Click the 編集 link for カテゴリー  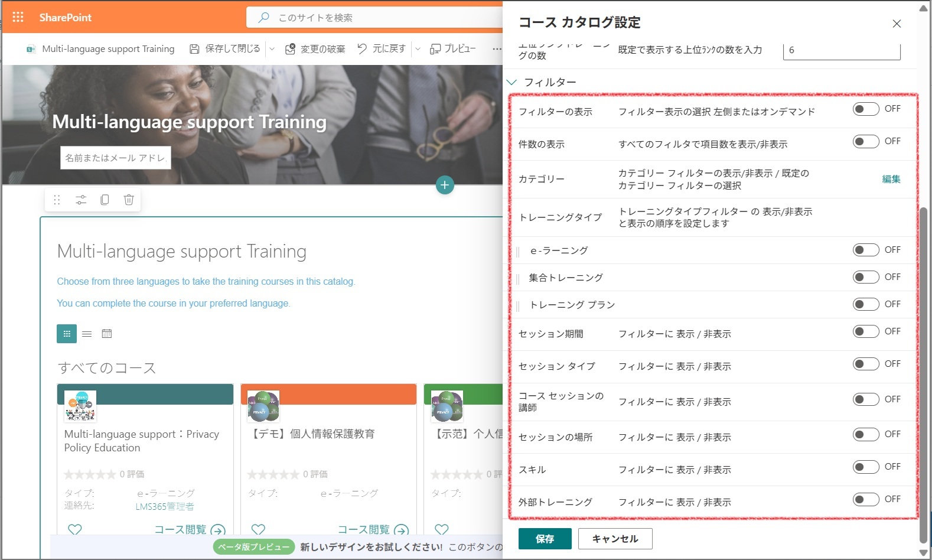(x=891, y=179)
